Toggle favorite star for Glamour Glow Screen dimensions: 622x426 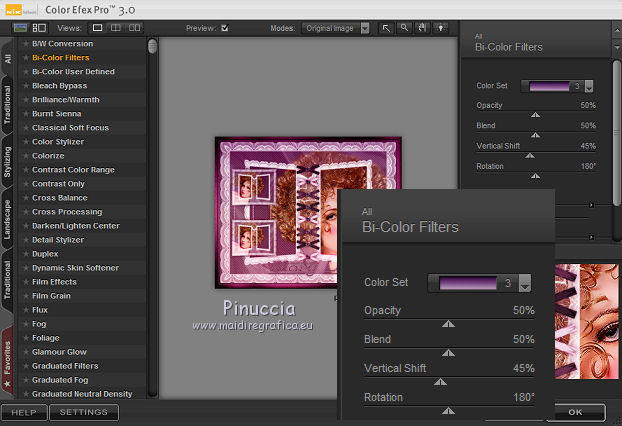[26, 352]
